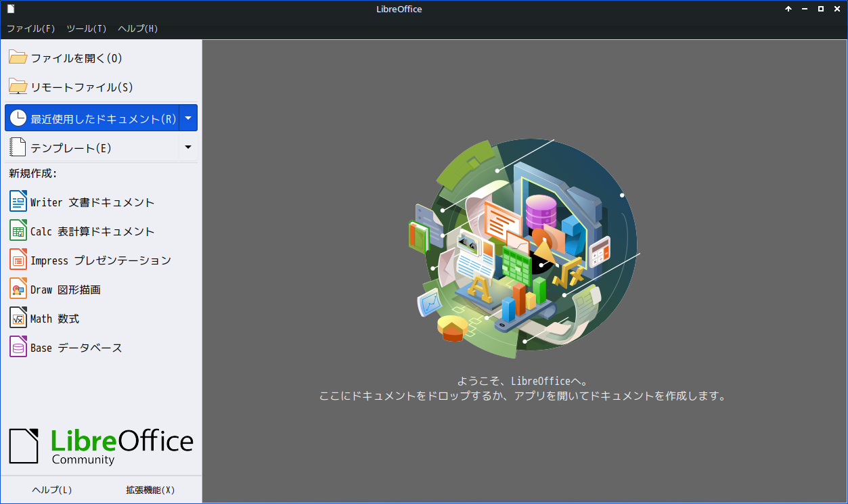Click the 拡張機能(X) button
The width and height of the screenshot is (848, 504).
pos(150,490)
